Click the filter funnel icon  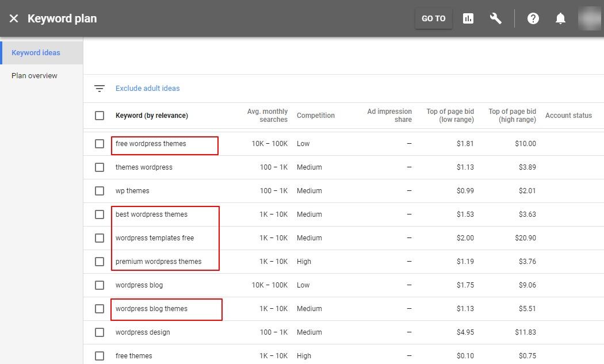[100, 89]
